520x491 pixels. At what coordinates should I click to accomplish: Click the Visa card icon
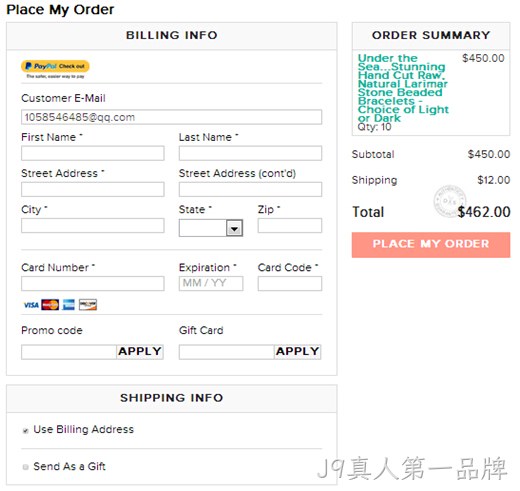[31, 305]
